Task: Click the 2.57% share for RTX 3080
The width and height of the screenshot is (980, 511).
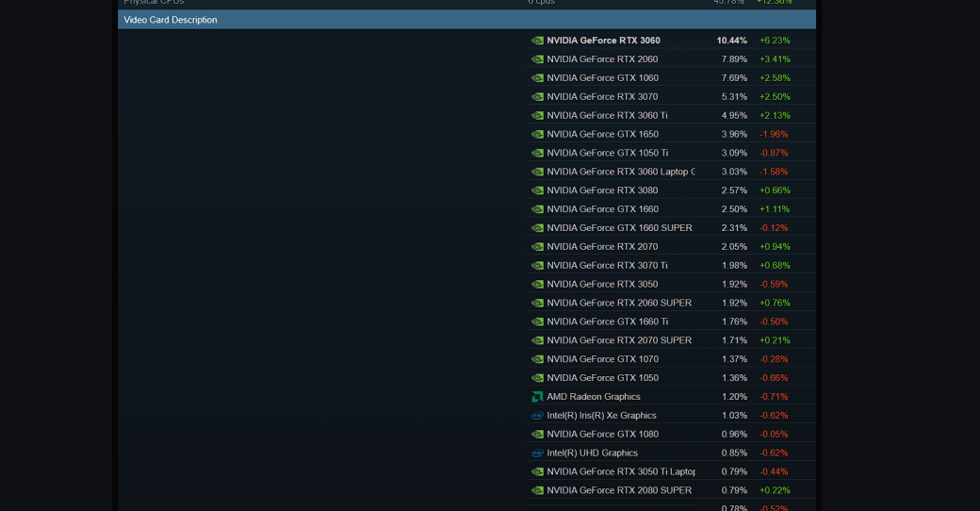Action: point(734,190)
